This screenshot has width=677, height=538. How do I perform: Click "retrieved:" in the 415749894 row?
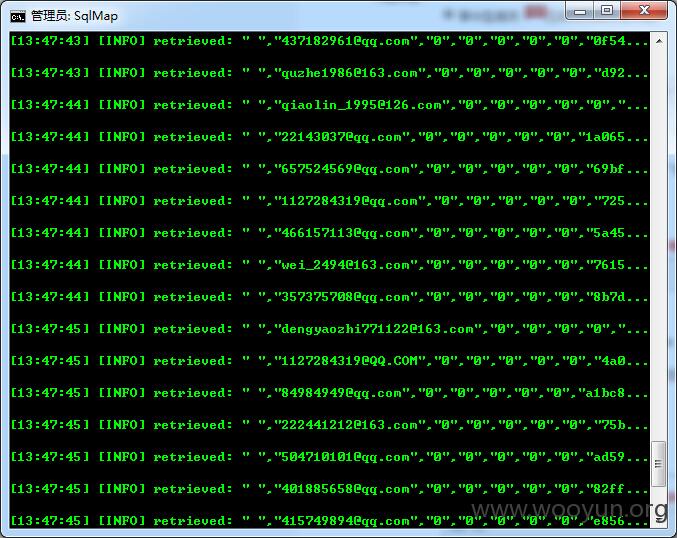pos(193,521)
